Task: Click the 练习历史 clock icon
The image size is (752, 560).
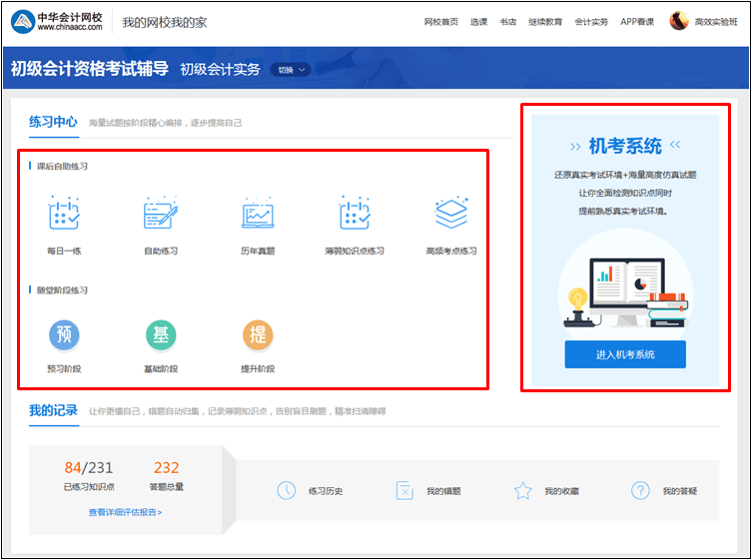Action: pos(287,490)
